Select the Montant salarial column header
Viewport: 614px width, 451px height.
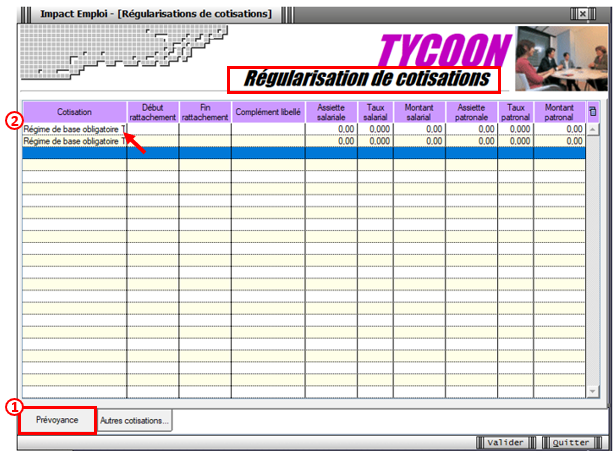[419, 112]
